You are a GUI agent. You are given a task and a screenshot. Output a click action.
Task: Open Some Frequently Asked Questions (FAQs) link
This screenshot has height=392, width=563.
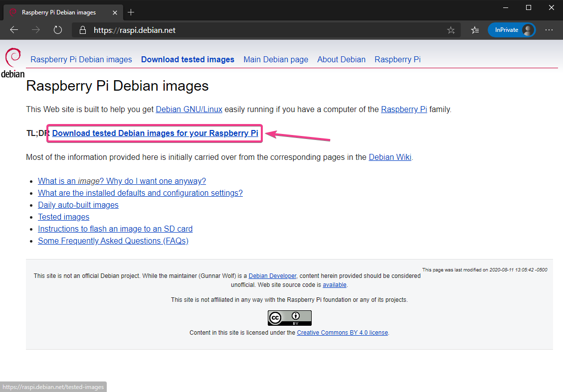coord(113,241)
